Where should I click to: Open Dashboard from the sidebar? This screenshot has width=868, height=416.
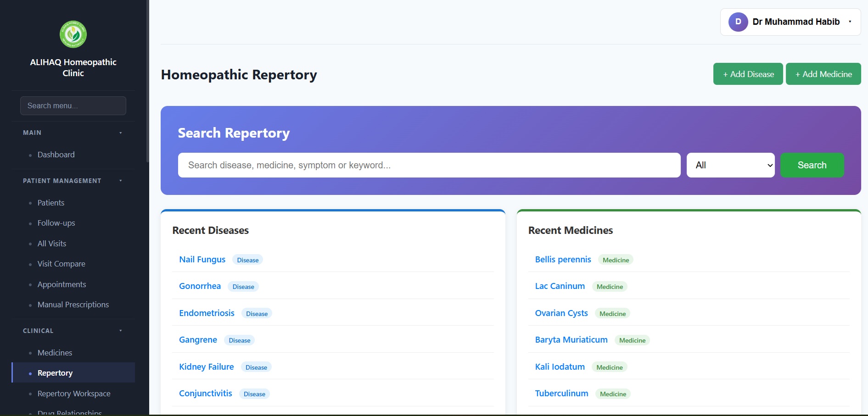[56, 155]
